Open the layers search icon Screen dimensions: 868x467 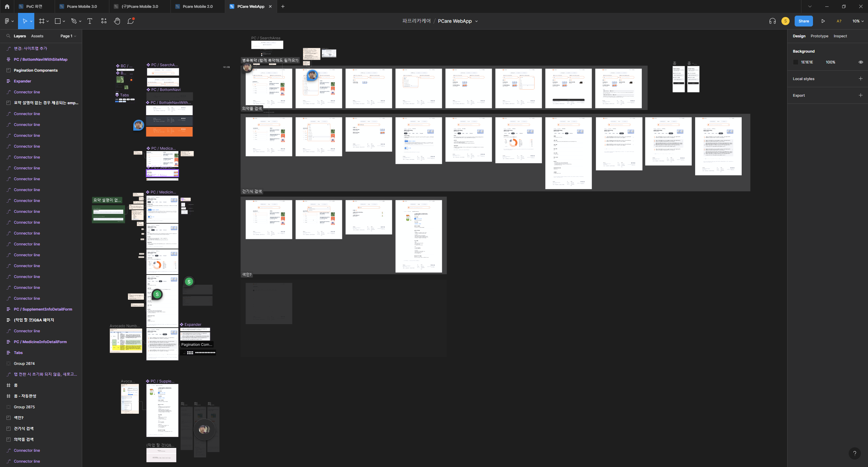(x=8, y=36)
